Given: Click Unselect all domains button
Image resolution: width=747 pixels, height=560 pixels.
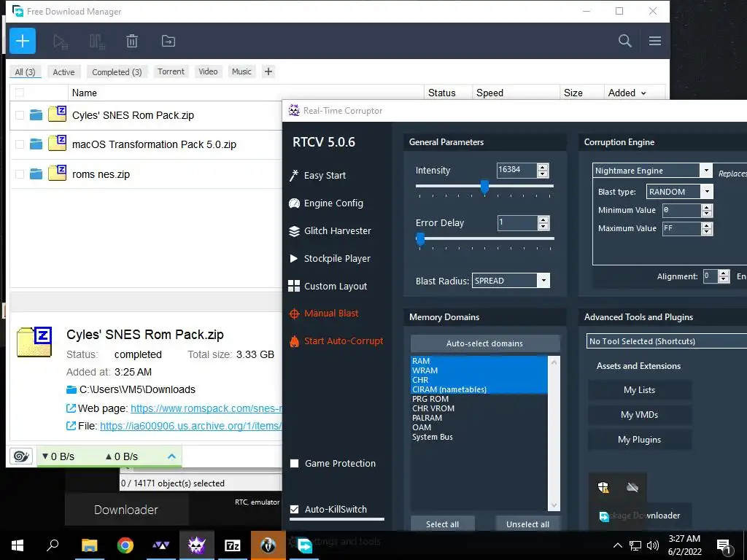Looking at the screenshot, I should click(527, 524).
